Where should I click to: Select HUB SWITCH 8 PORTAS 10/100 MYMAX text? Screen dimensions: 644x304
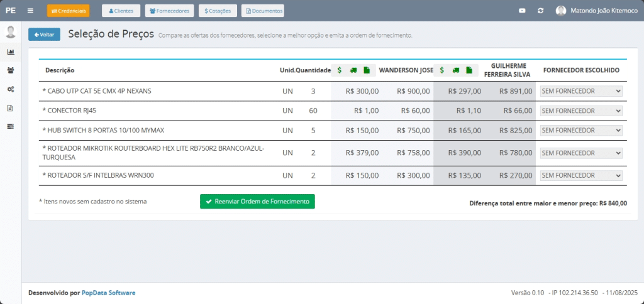103,131
